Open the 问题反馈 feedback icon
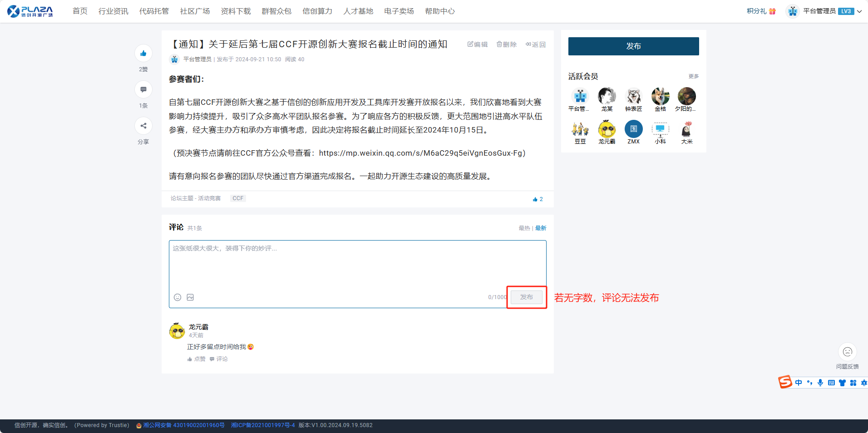Image resolution: width=868 pixels, height=433 pixels. 847,352
